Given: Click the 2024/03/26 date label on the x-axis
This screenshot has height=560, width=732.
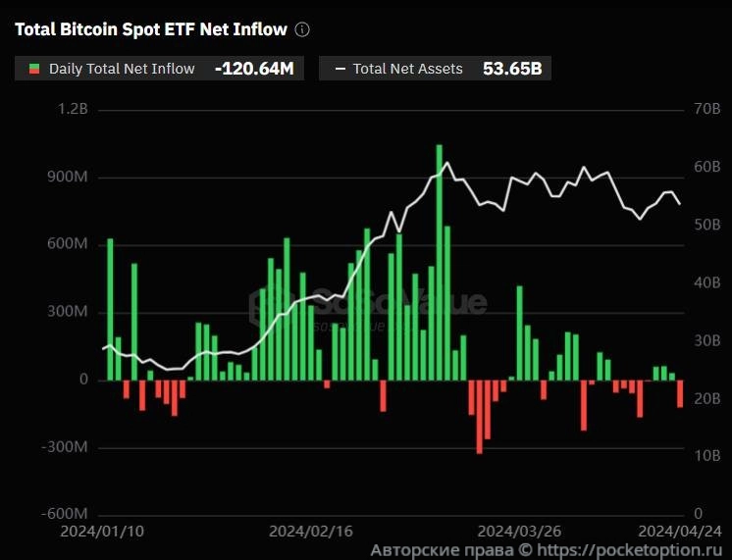Looking at the screenshot, I should pyautogui.click(x=525, y=531).
